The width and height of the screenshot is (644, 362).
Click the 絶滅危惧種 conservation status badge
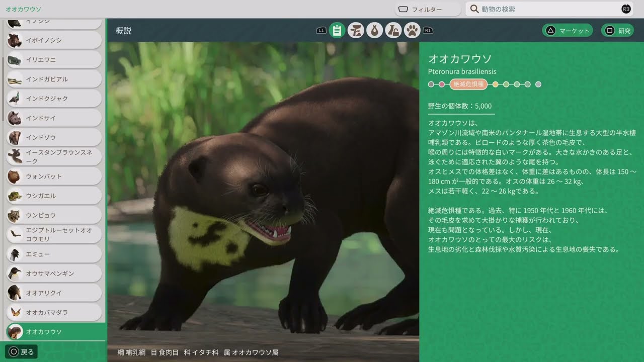click(468, 84)
